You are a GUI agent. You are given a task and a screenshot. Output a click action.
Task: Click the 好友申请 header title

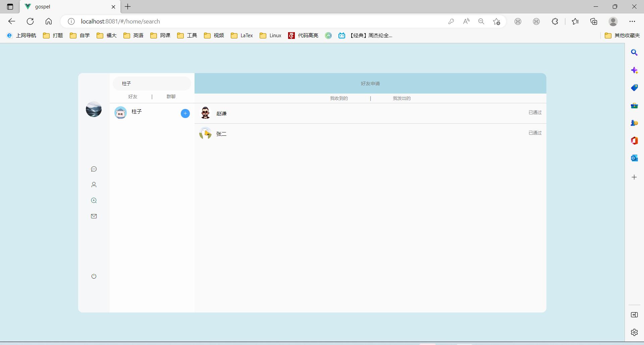[x=370, y=83]
